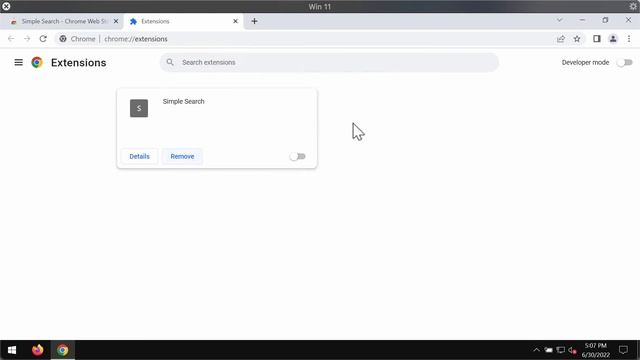Click the network icon in system tray
Viewport: 640px width, 360px height.
pyautogui.click(x=561, y=350)
